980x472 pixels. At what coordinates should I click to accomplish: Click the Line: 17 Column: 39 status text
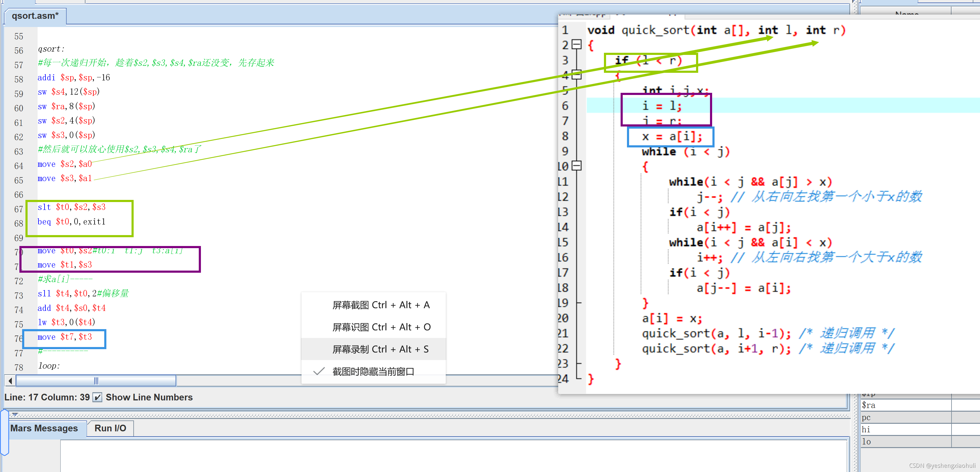[x=47, y=397]
